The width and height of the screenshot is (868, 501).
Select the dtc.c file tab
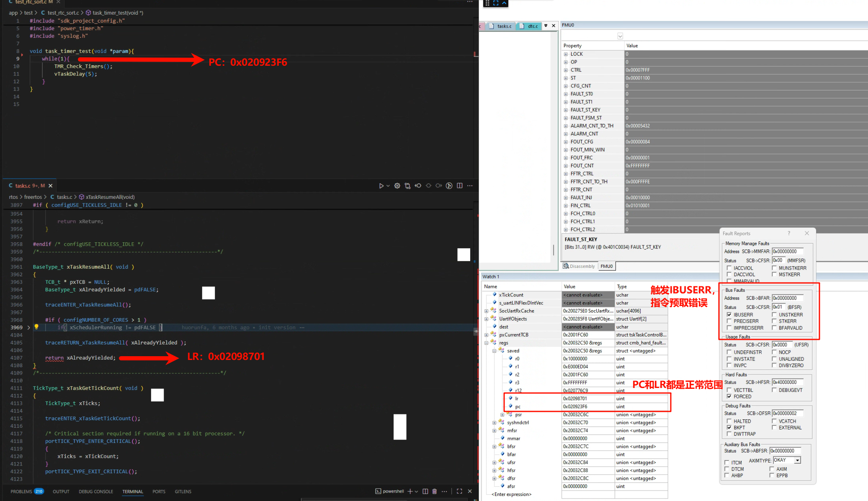pyautogui.click(x=529, y=26)
